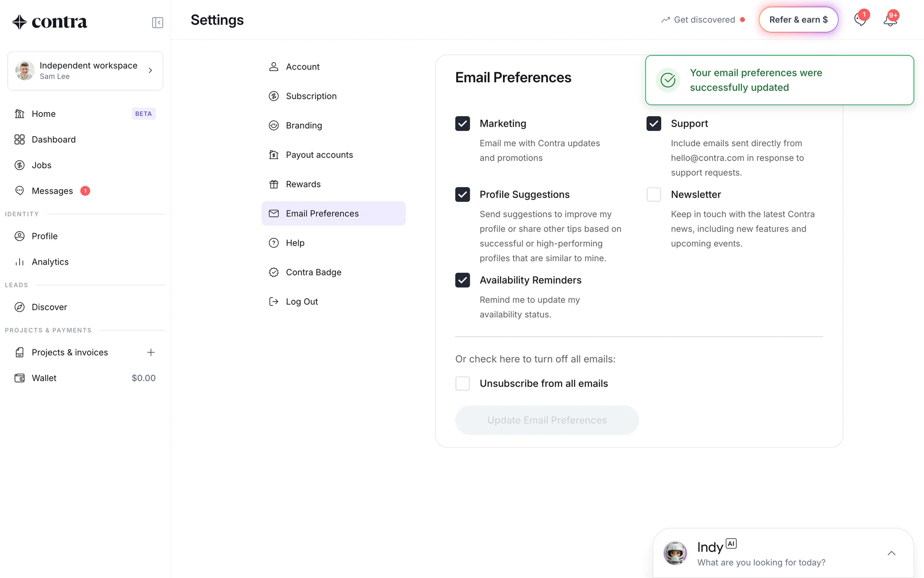Check Unsubscribe from all emails
This screenshot has width=924, height=578.
462,384
